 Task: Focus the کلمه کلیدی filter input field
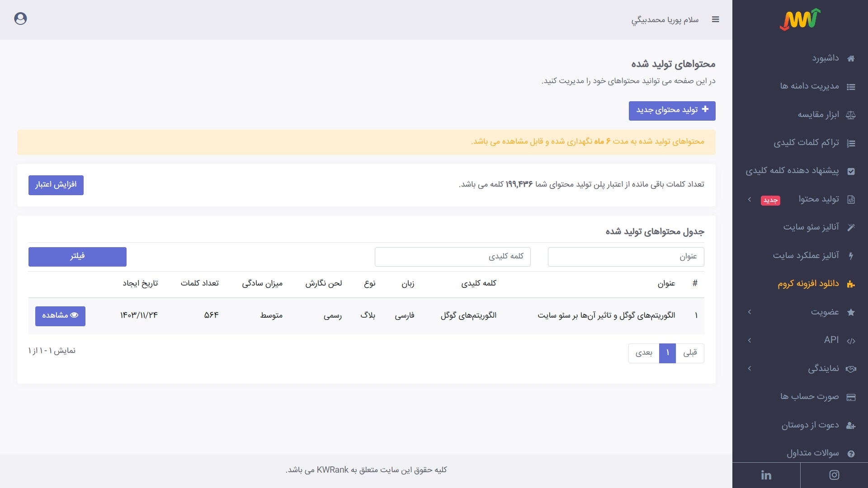tap(453, 257)
